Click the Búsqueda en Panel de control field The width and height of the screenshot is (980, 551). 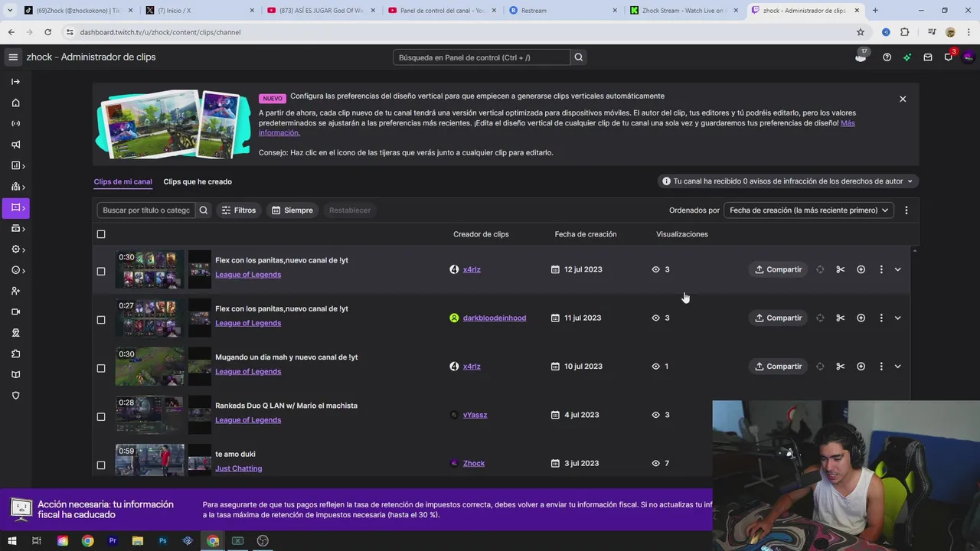coord(482,57)
